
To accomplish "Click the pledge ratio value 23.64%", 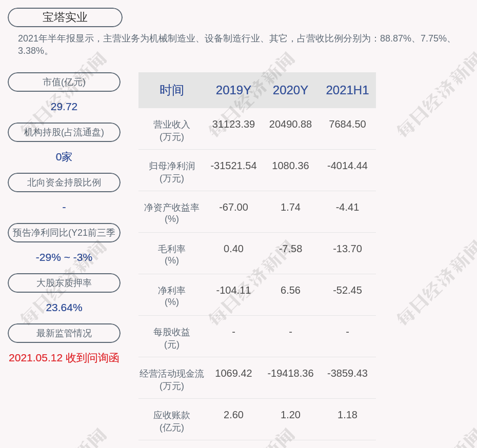I will [x=64, y=308].
